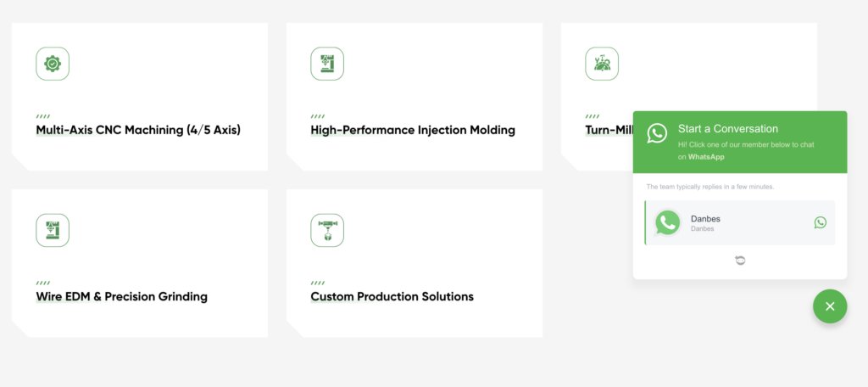Click the WhatsApp logo in the green header

coord(657,133)
